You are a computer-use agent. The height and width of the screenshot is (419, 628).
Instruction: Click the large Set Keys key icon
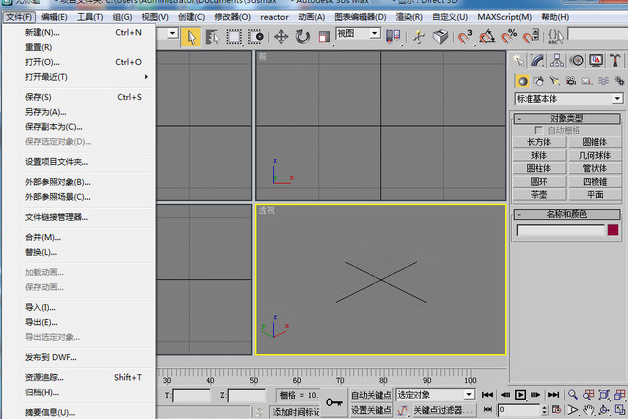pos(334,403)
